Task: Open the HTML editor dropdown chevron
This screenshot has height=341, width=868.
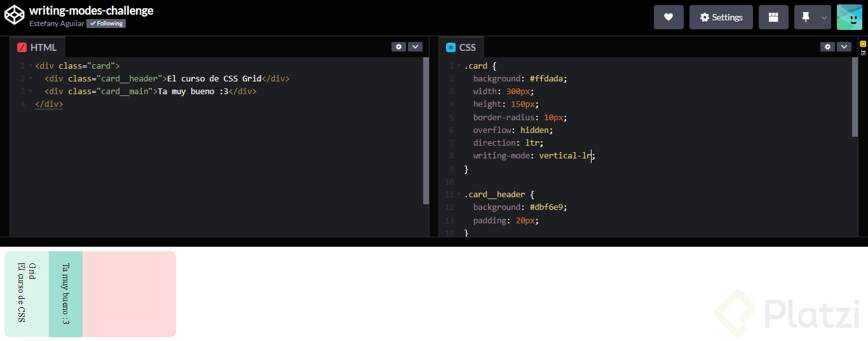Action: pos(415,46)
